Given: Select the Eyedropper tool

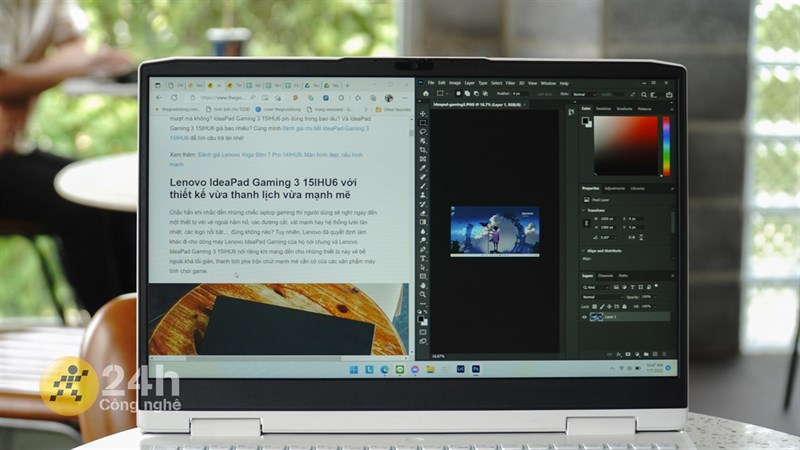Looking at the screenshot, I should click(x=423, y=168).
